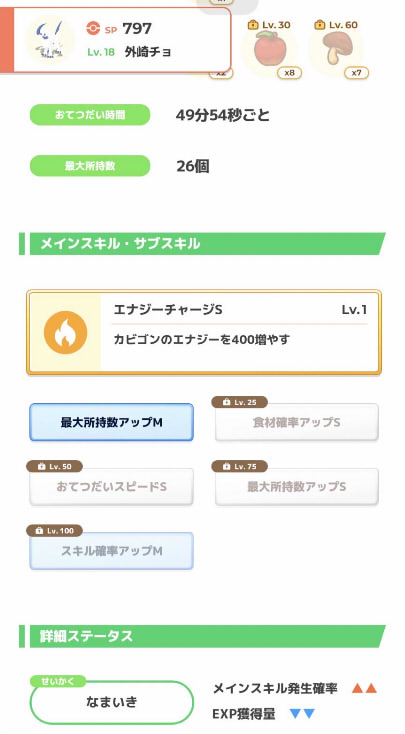
Task: Click the orange flame skill icon
Action: [x=66, y=332]
